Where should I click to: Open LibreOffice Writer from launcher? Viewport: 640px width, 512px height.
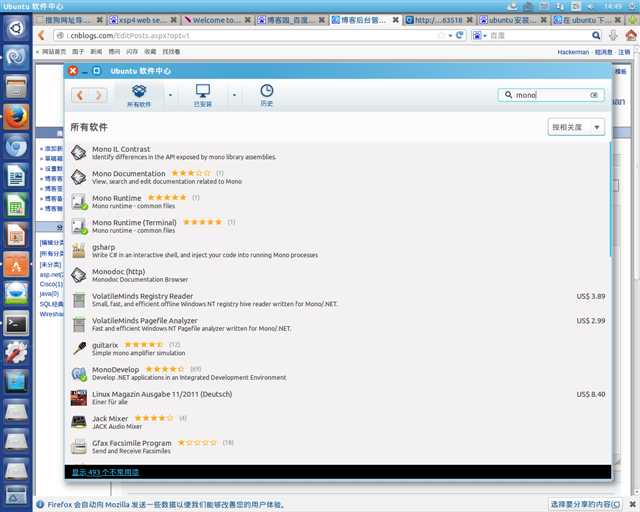pyautogui.click(x=16, y=176)
